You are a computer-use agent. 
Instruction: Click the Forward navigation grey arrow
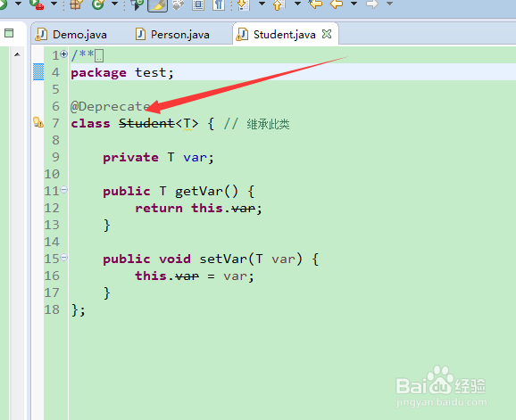click(x=372, y=4)
